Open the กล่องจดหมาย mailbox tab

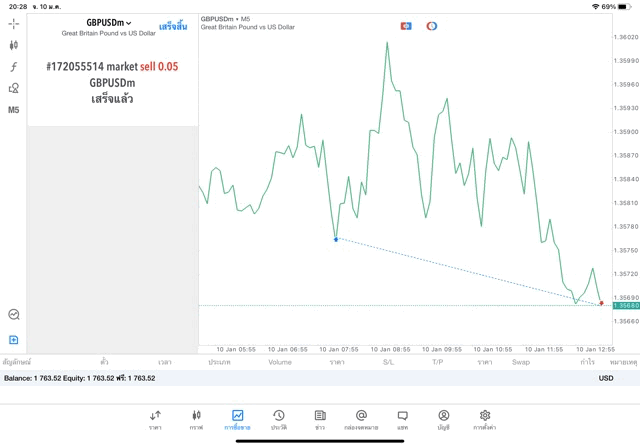361,420
